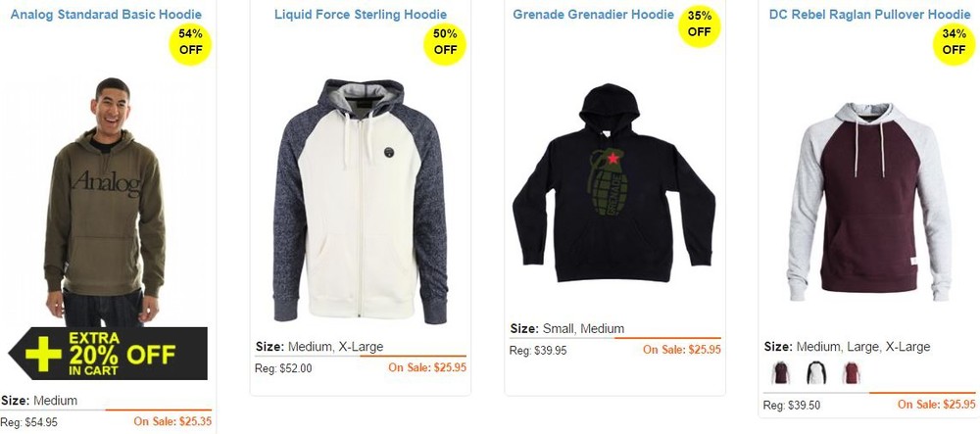Click the DC hoodie Reg: $39.50 price
This screenshot has width=980, height=434.
792,406
